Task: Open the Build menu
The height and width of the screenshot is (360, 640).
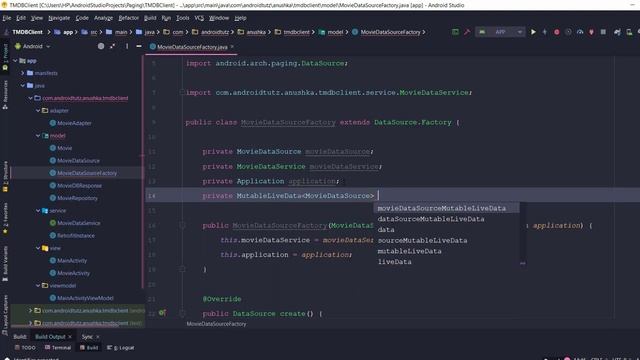Action: [x=150, y=18]
